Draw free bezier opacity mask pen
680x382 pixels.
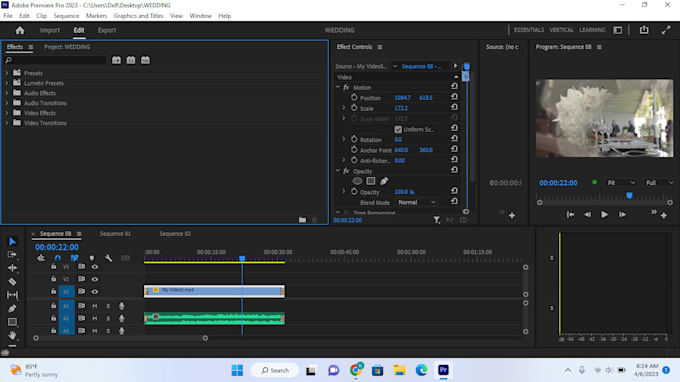pos(384,181)
